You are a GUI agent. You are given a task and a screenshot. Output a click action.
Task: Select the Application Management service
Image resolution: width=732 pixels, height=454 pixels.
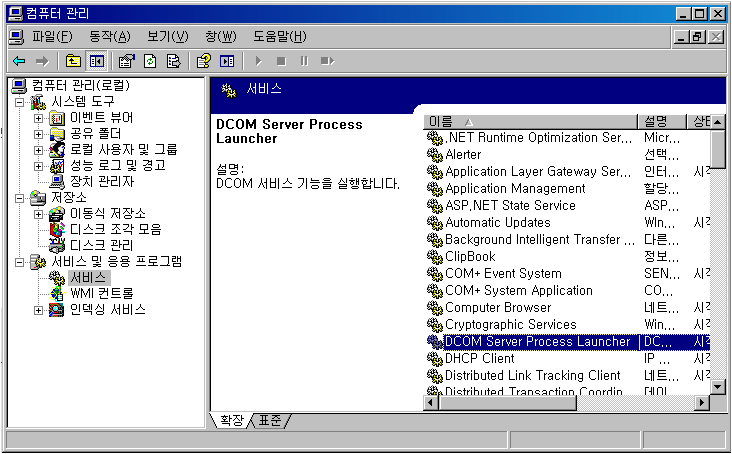point(569,189)
